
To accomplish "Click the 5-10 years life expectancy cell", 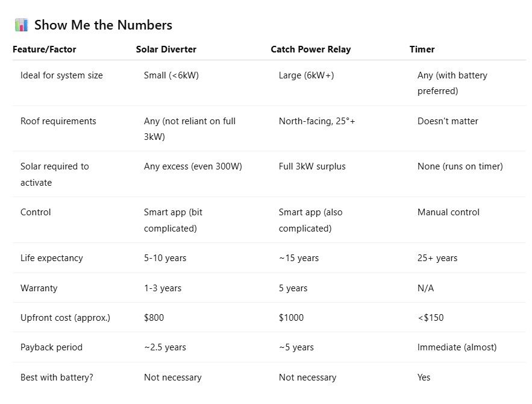I will (x=165, y=258).
